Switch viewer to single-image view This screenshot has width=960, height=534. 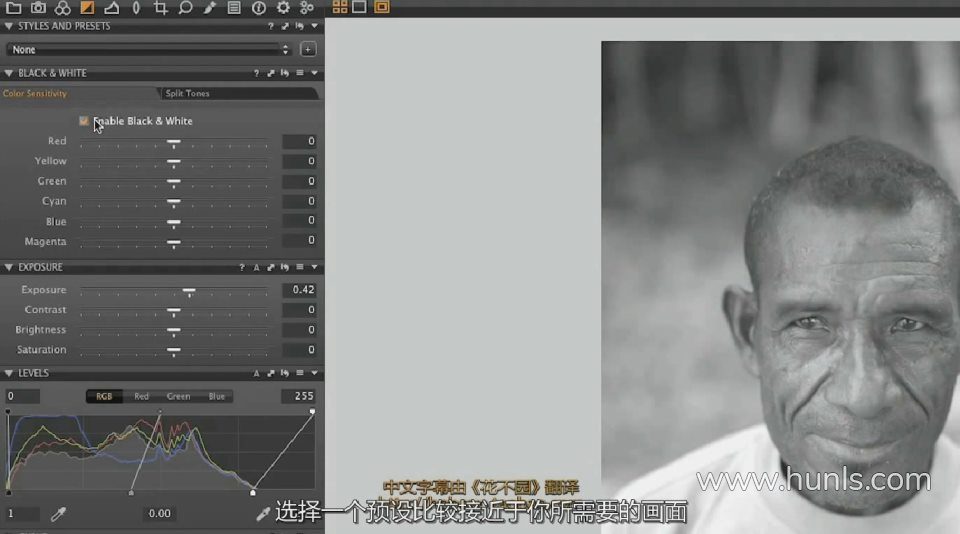pyautogui.click(x=359, y=7)
